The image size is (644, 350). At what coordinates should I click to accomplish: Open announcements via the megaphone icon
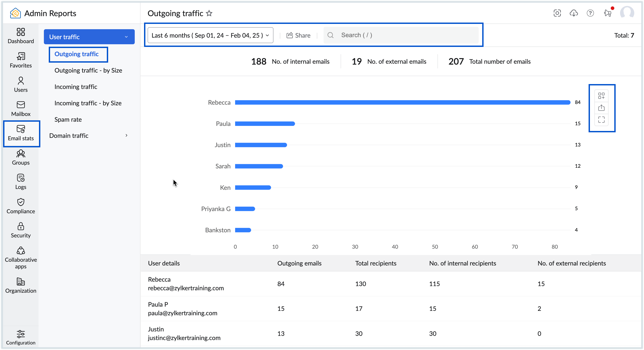point(607,13)
